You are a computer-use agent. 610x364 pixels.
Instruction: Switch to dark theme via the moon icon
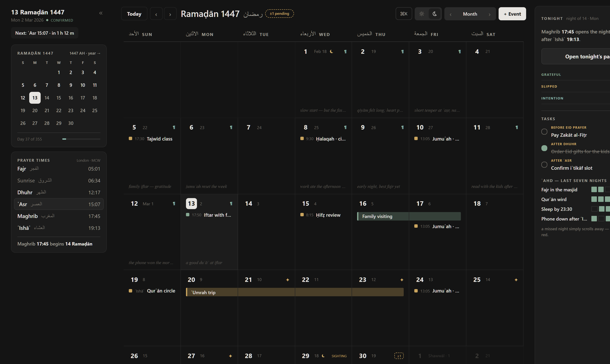pyautogui.click(x=434, y=14)
